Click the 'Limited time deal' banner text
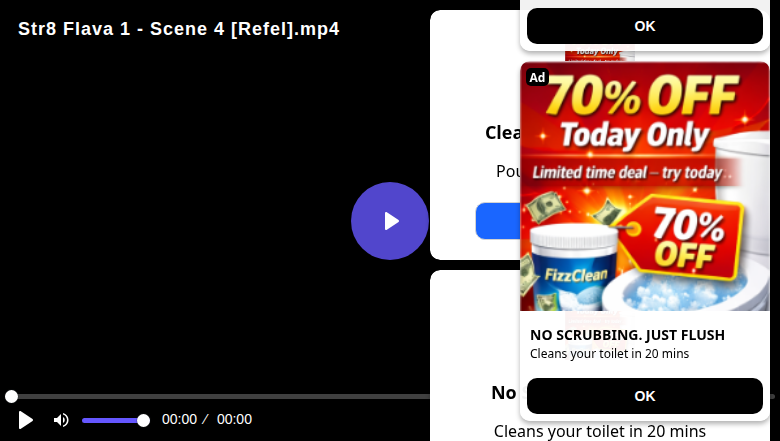This screenshot has width=780, height=441. tap(627, 173)
